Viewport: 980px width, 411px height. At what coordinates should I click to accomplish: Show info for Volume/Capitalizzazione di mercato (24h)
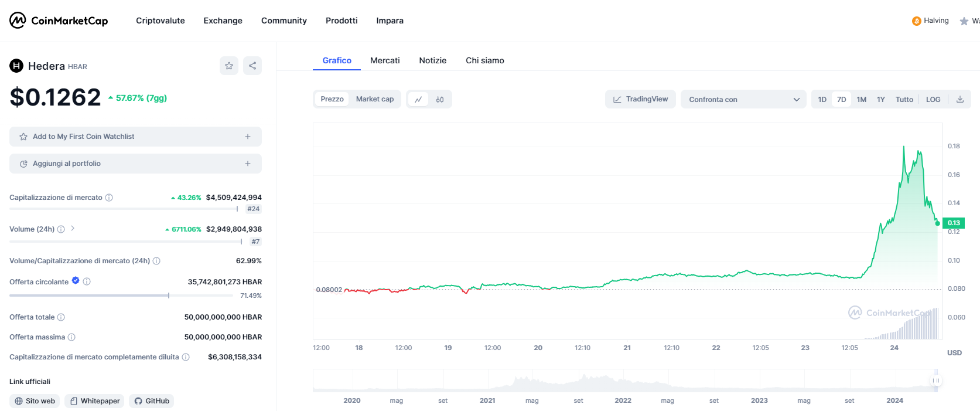156,261
